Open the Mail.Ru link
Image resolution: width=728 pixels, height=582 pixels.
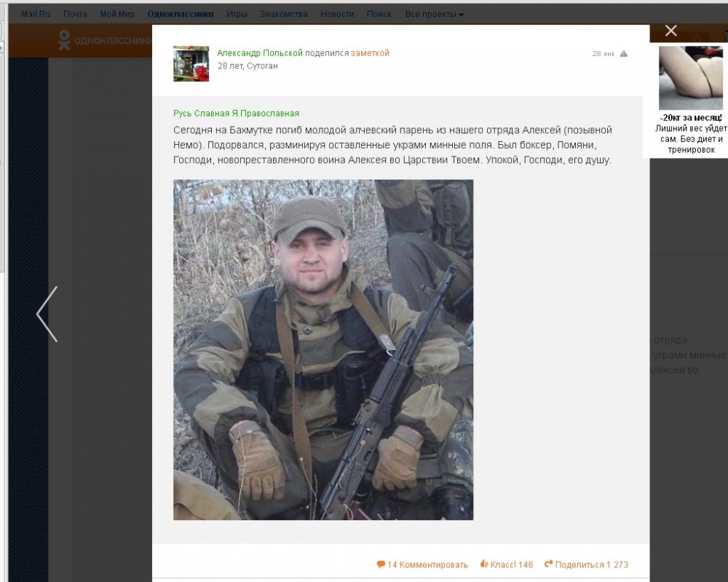coord(36,15)
